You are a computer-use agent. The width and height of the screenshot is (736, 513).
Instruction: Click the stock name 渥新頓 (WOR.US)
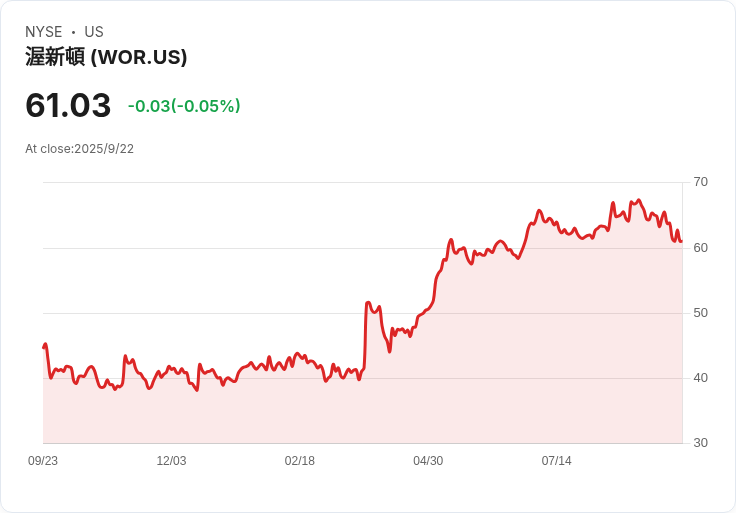(106, 57)
